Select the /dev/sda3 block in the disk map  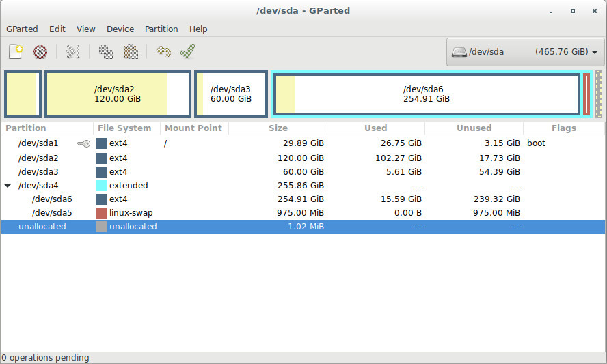(x=231, y=94)
